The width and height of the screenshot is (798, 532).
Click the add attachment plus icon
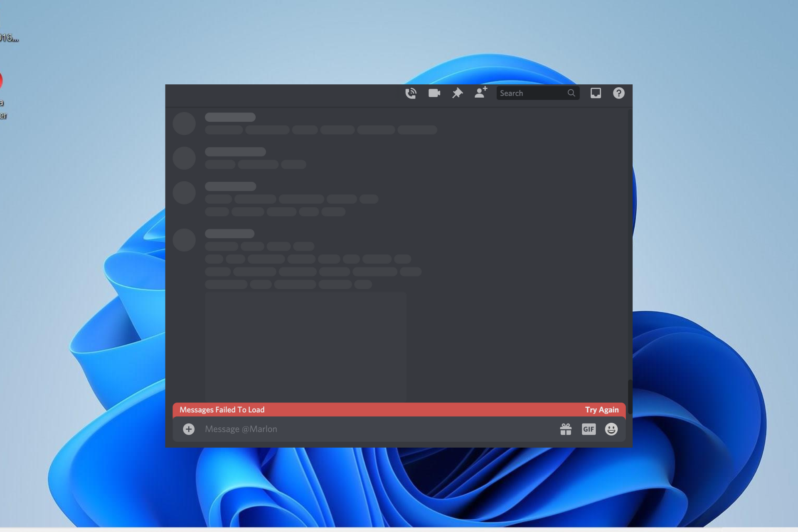pos(188,429)
